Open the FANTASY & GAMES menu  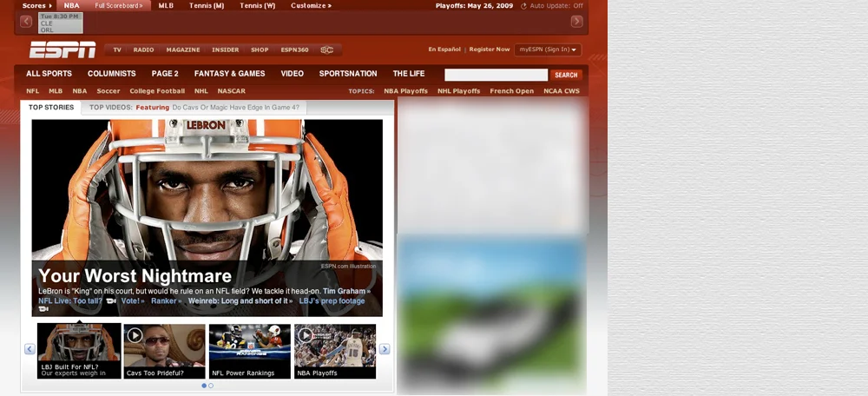(x=230, y=74)
